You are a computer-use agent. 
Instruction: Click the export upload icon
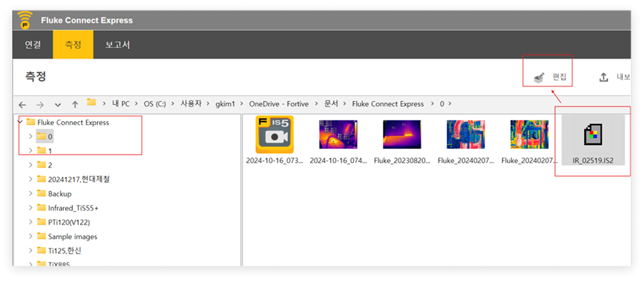point(603,77)
